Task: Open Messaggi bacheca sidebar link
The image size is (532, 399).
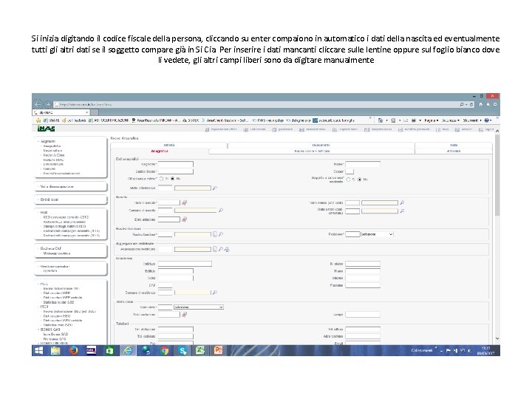Action: click(x=57, y=253)
